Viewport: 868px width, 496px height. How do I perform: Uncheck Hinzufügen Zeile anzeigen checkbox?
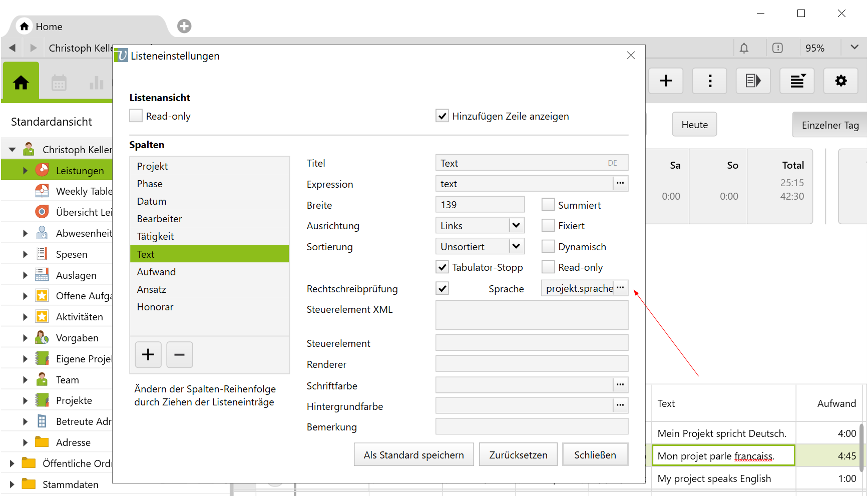442,116
